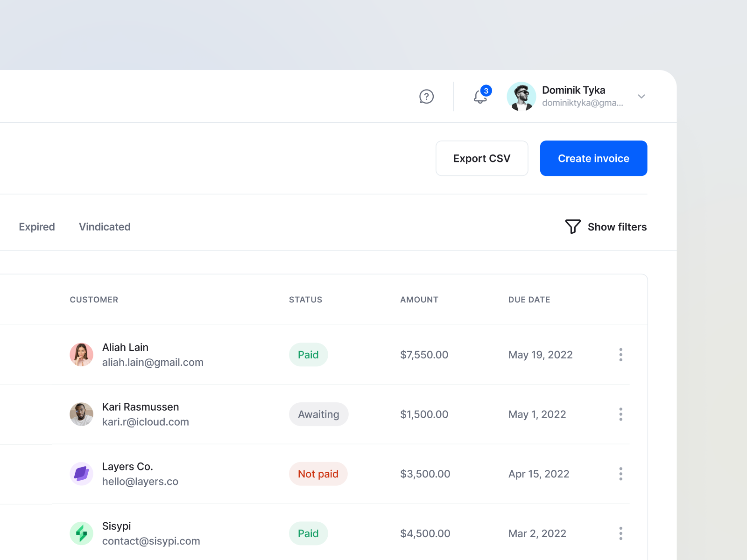Switch to the Vindicated tab
This screenshot has width=747, height=560.
[x=104, y=227]
